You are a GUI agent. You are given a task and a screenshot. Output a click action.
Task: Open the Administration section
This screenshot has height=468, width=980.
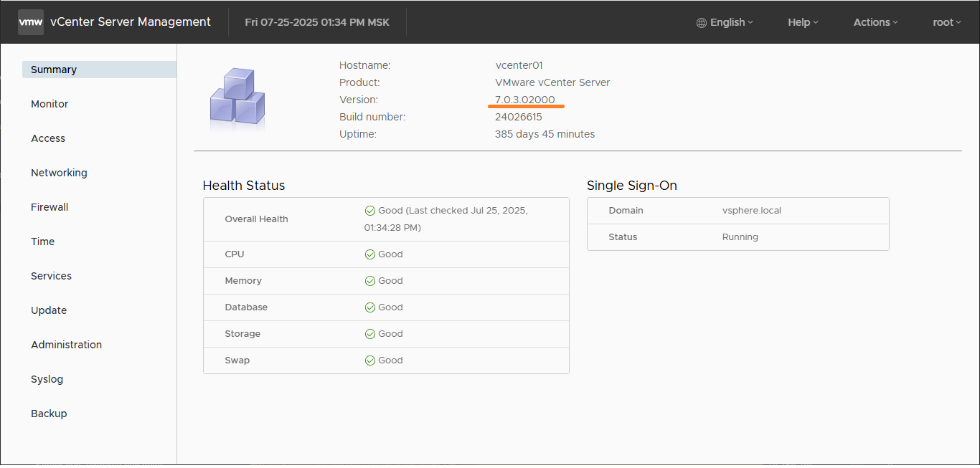click(66, 345)
